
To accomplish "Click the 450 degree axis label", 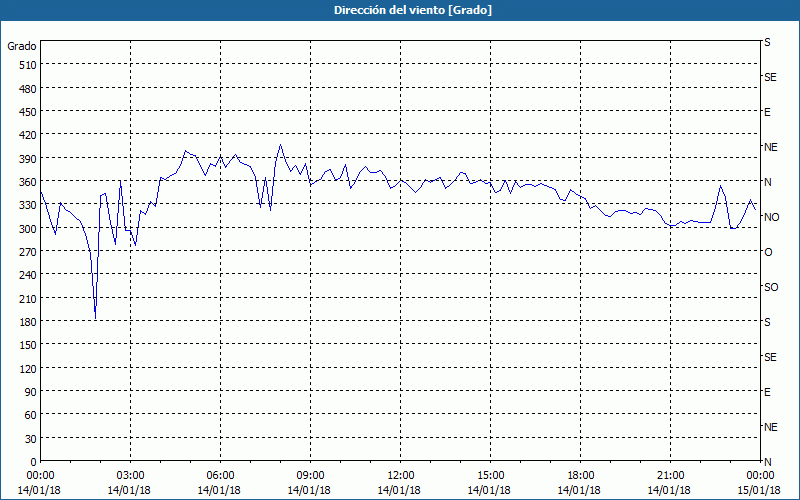I will 28,112.
